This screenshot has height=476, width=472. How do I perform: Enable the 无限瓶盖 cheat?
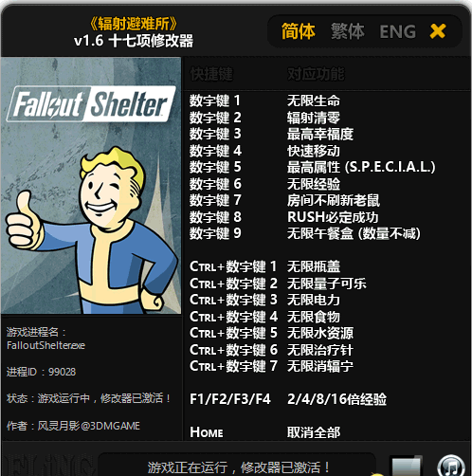314,266
